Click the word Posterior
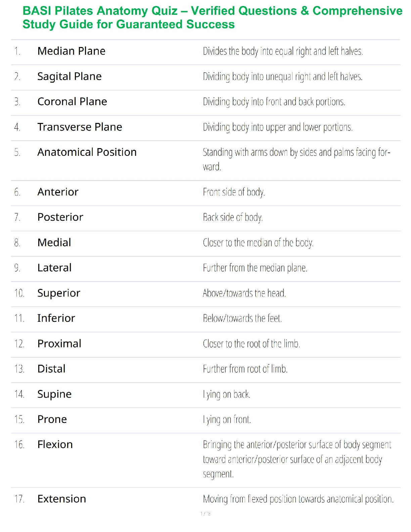 (60, 217)
